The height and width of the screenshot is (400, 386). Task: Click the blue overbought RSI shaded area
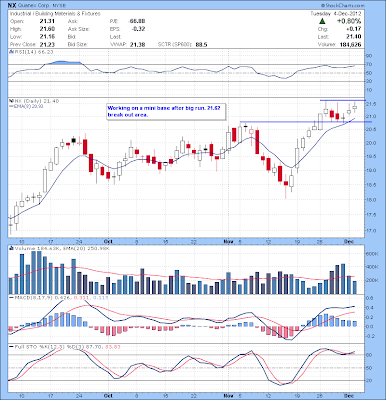[64, 62]
